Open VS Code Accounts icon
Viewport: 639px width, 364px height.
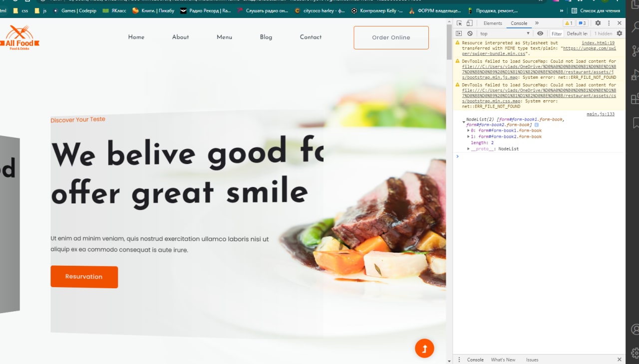636,330
